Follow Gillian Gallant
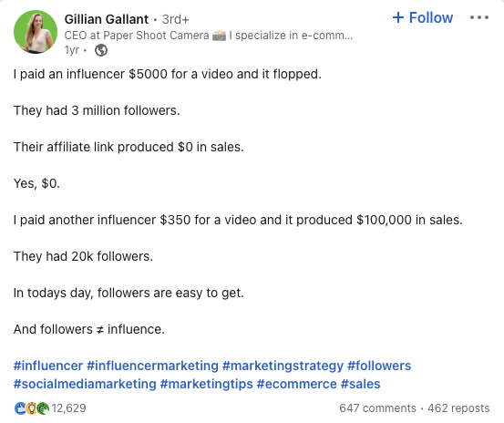504x423 pixels. coord(423,17)
